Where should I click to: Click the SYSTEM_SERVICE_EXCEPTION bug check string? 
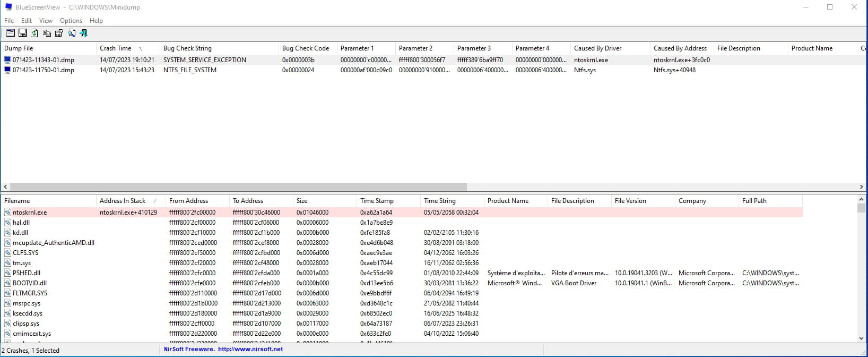click(x=205, y=60)
